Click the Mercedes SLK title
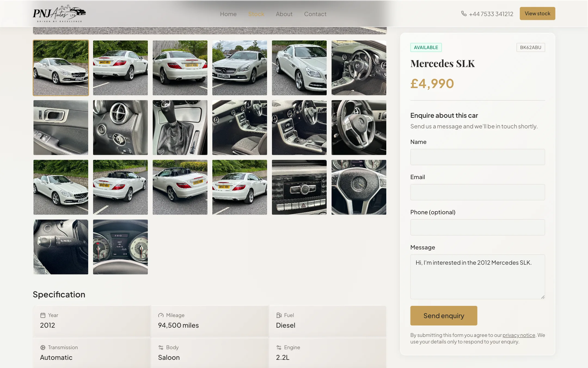The height and width of the screenshot is (368, 588). [x=442, y=64]
